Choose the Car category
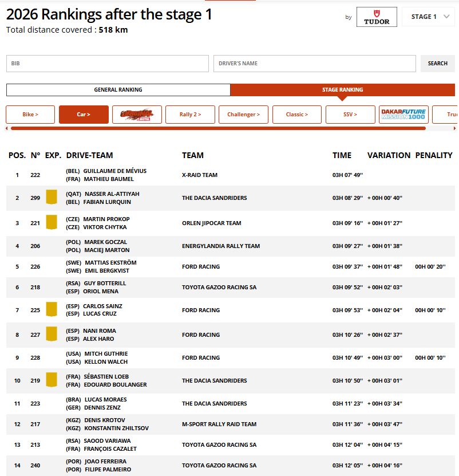Screen dimensions: 459x476 point(84,115)
